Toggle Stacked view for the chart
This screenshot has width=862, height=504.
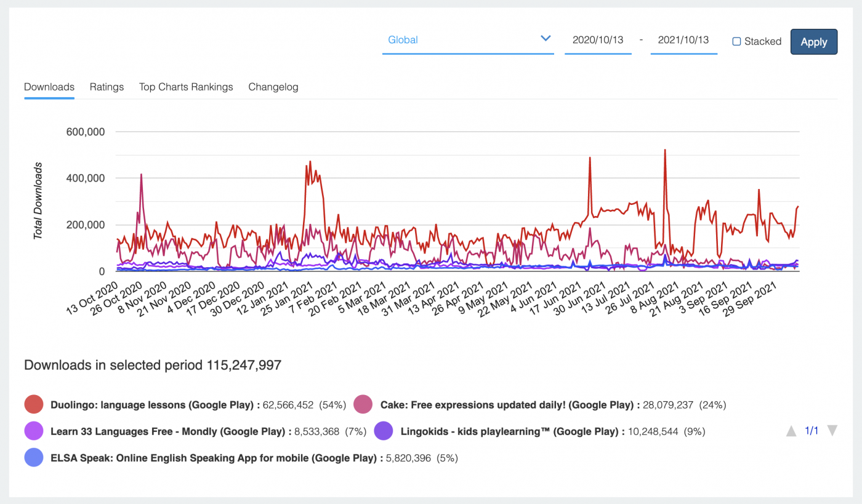point(736,41)
